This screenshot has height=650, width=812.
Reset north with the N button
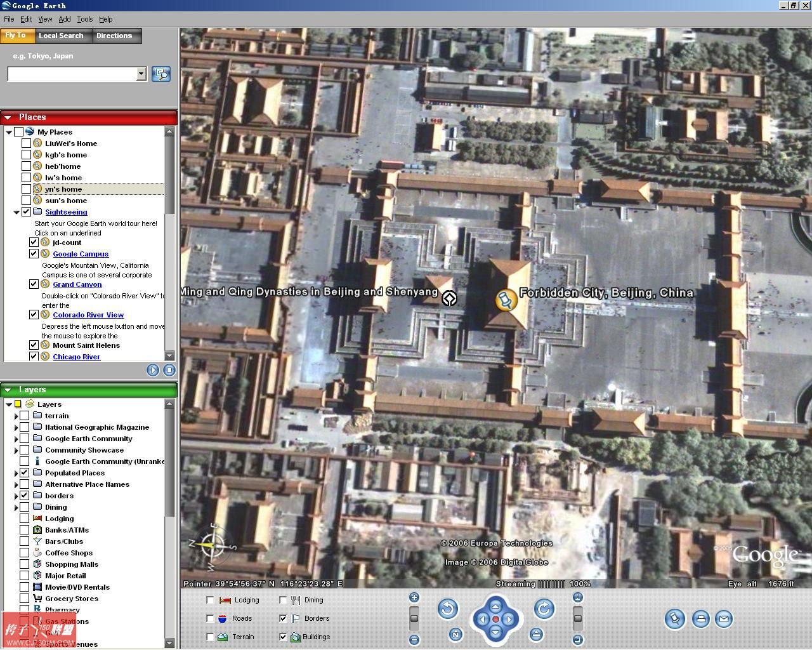[455, 634]
